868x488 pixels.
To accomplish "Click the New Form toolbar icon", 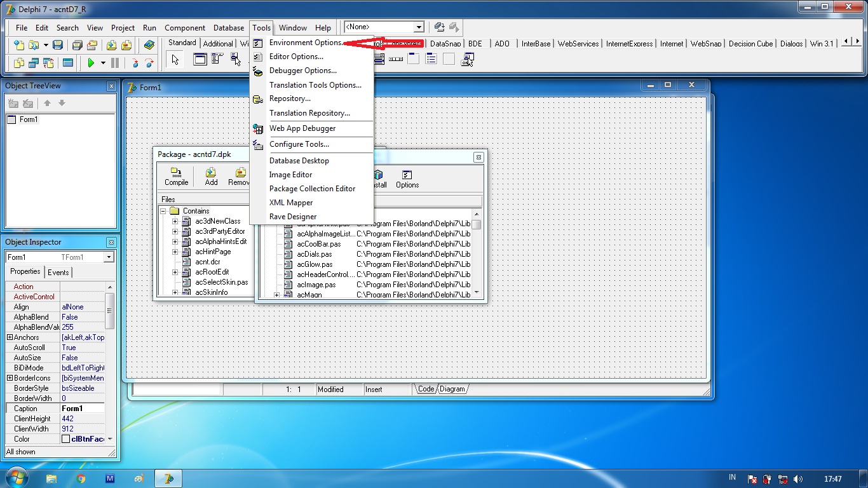I will tap(68, 63).
